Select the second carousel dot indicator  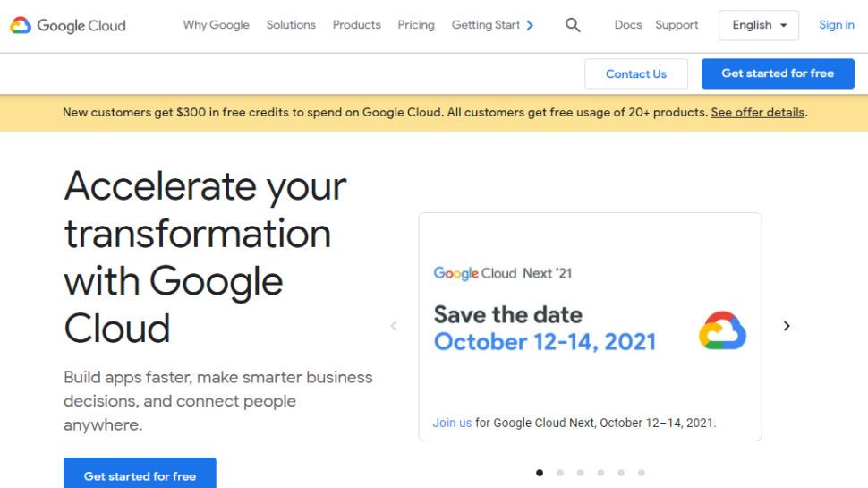coord(560,473)
